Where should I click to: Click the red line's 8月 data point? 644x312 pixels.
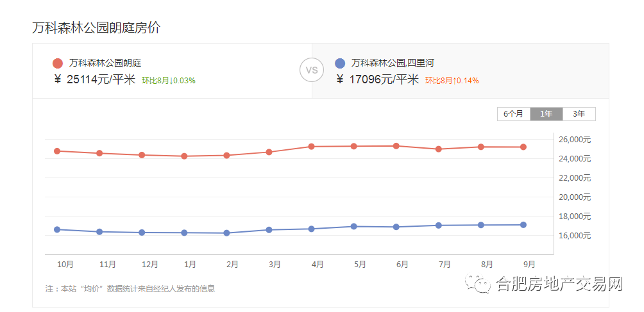(x=481, y=147)
